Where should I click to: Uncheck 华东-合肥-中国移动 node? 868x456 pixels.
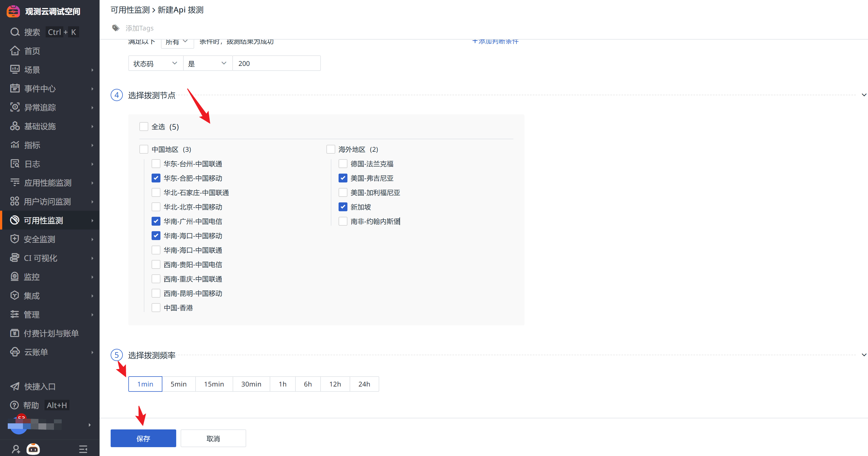coord(156,178)
